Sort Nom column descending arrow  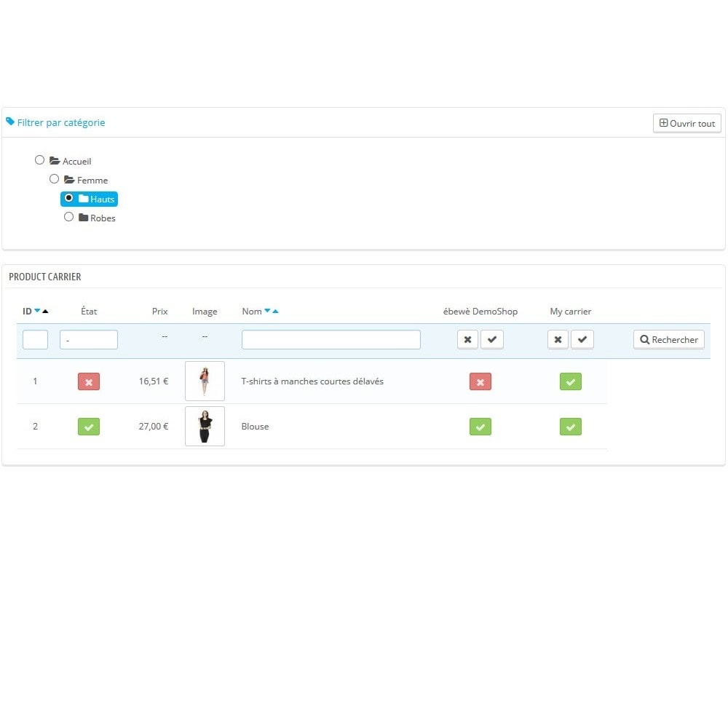267,311
